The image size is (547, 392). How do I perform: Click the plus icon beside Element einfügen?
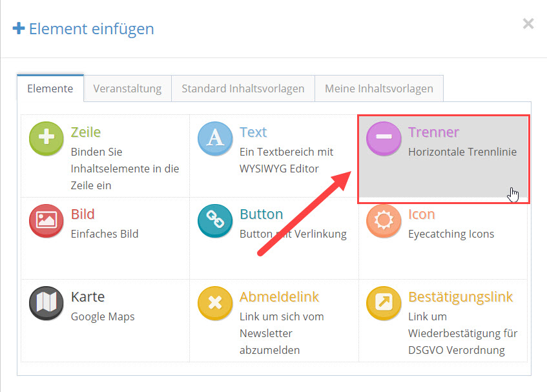[x=19, y=28]
